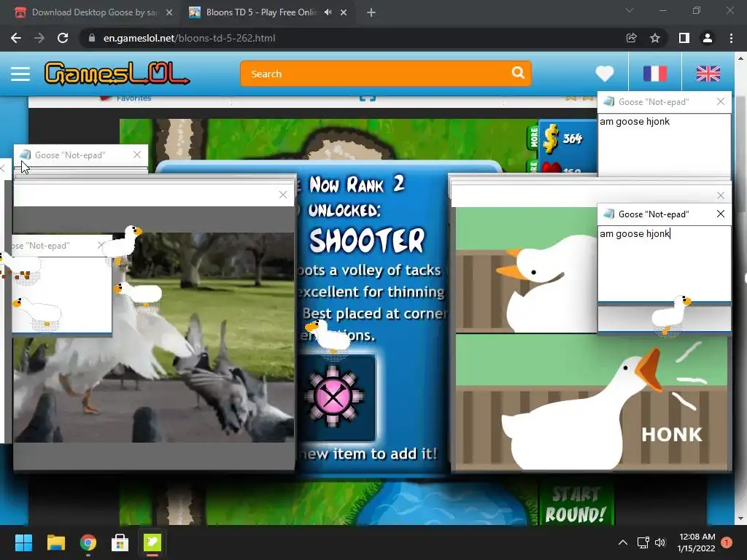Open File Explorer from taskbar
The width and height of the screenshot is (747, 560).
click(55, 542)
